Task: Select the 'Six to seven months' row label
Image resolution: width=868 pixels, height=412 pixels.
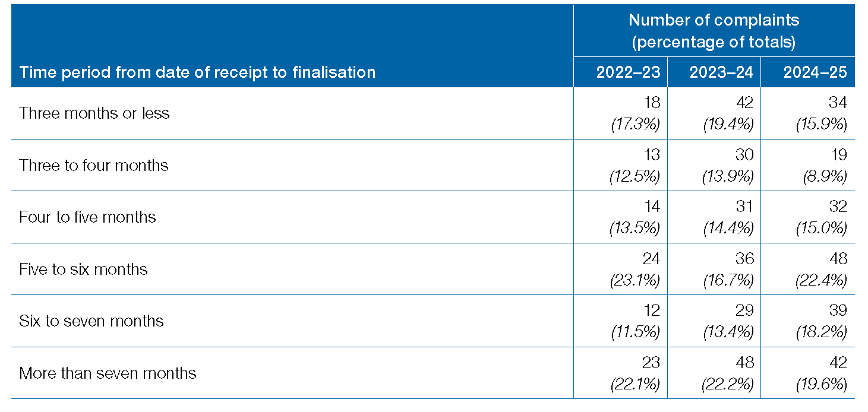Action: pyautogui.click(x=91, y=321)
